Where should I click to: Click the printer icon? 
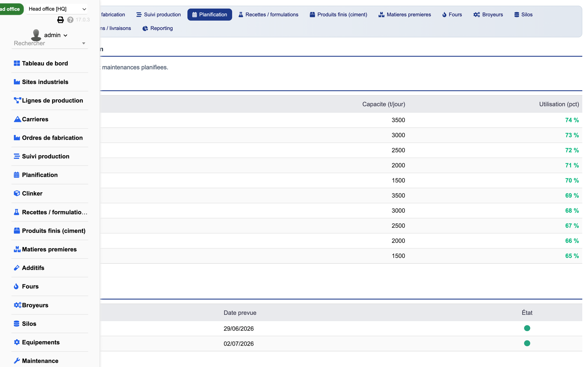60,20
